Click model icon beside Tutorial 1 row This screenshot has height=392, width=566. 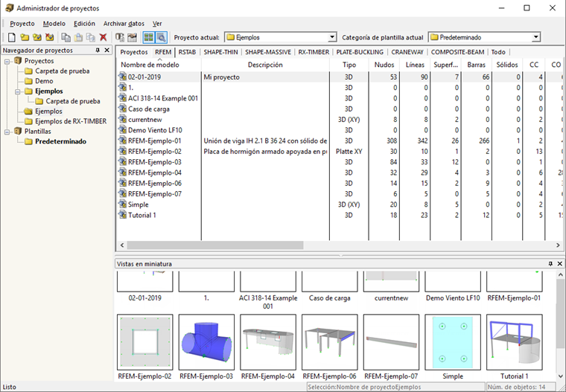click(x=122, y=215)
